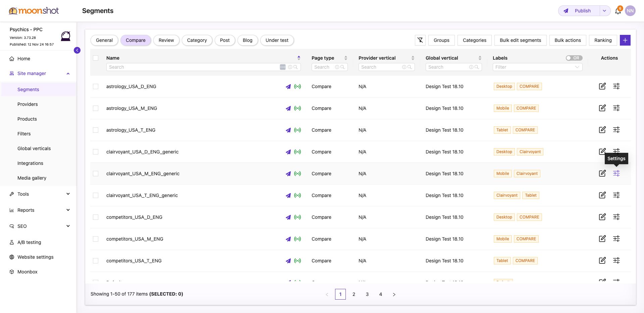Open settings for competitors_USA_T_ENG
The image size is (644, 313).
(616, 260)
